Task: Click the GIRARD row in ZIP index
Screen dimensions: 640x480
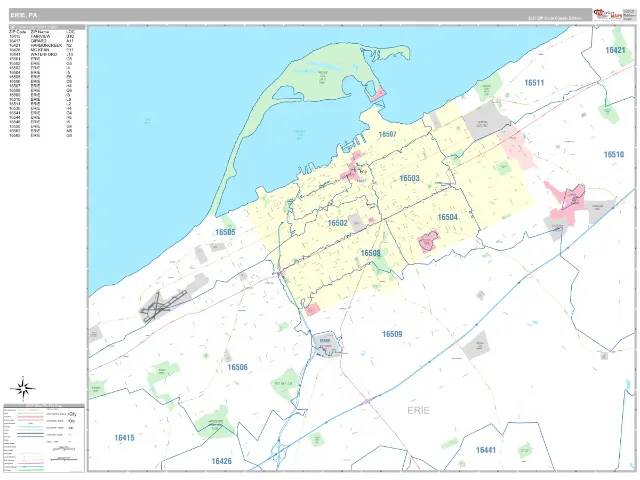Action: click(x=41, y=41)
